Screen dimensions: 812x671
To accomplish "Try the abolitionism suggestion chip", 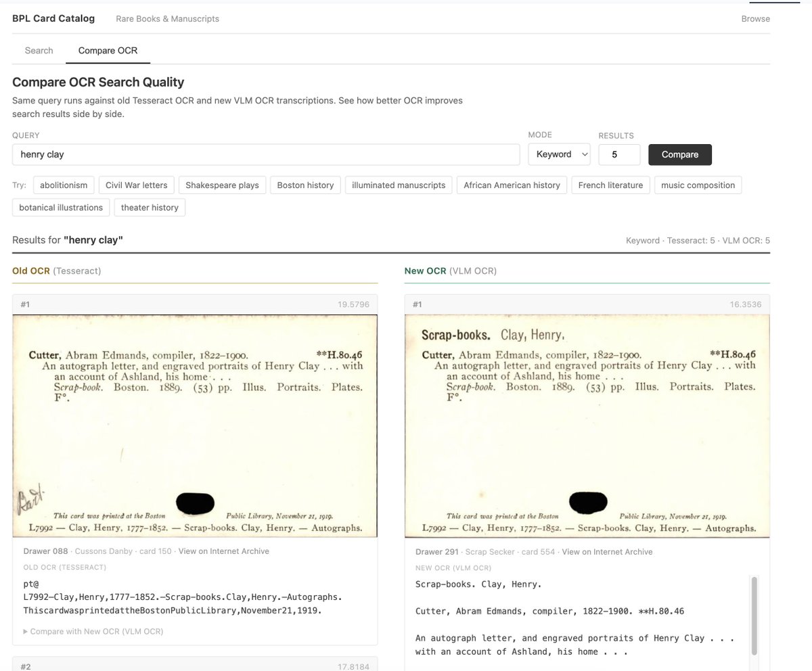I will coord(64,185).
